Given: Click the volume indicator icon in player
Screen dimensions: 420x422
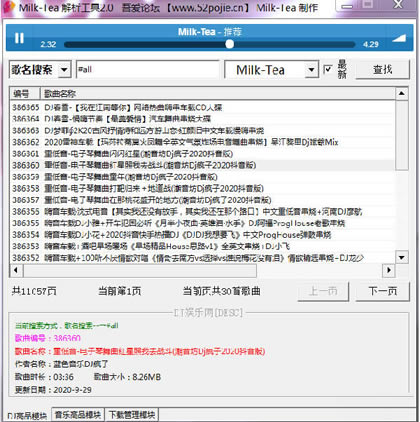Looking at the screenshot, I should (399, 38).
